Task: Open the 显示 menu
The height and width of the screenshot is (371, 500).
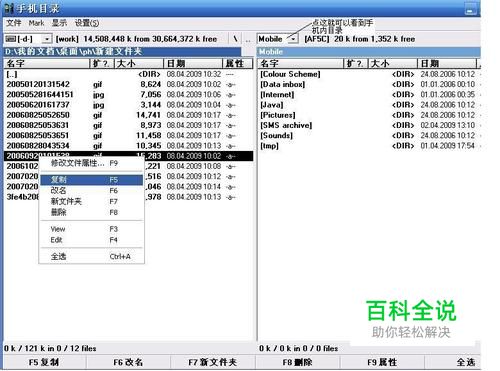Action: pyautogui.click(x=59, y=23)
